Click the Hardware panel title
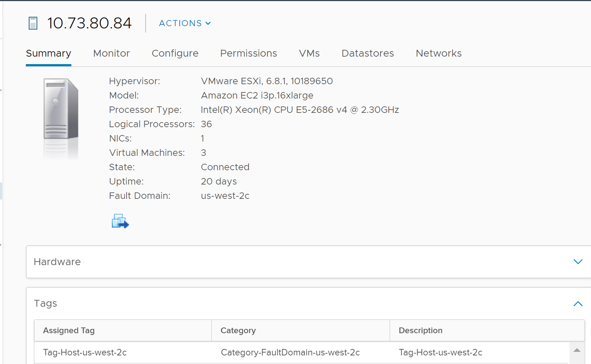The image size is (591, 364). [57, 262]
